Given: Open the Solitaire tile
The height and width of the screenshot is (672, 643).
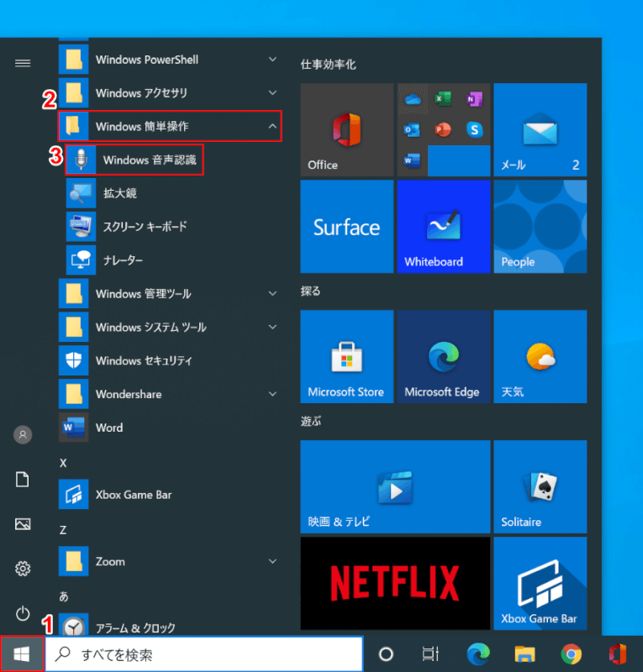Looking at the screenshot, I should click(540, 487).
